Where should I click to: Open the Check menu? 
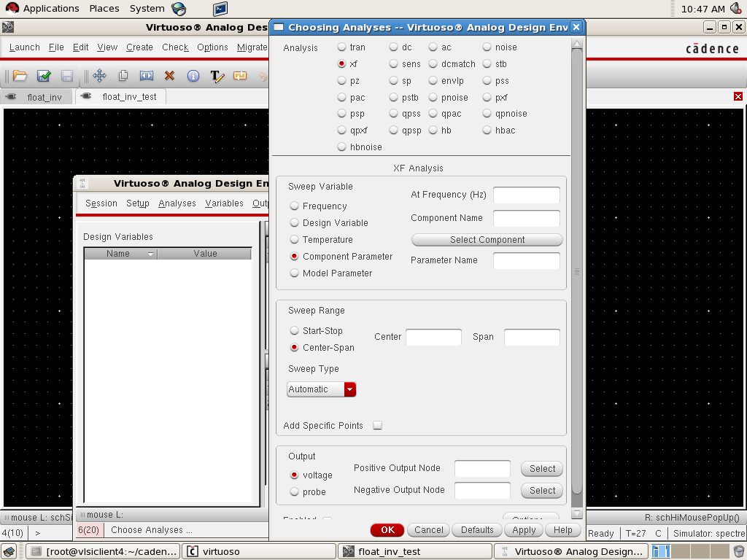point(175,47)
